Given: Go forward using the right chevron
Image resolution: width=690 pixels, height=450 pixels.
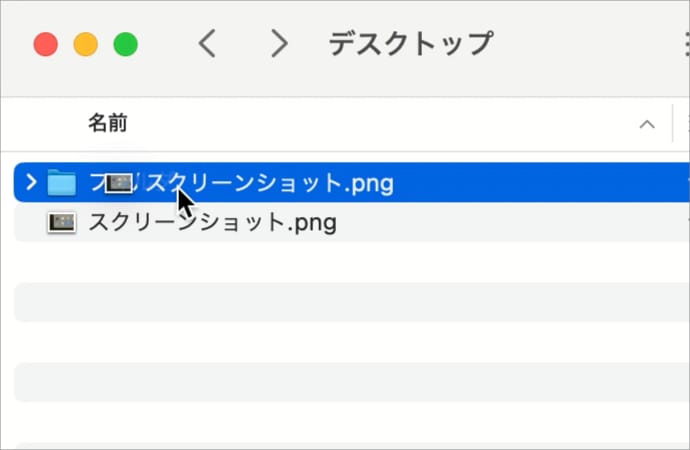Looking at the screenshot, I should (x=279, y=44).
